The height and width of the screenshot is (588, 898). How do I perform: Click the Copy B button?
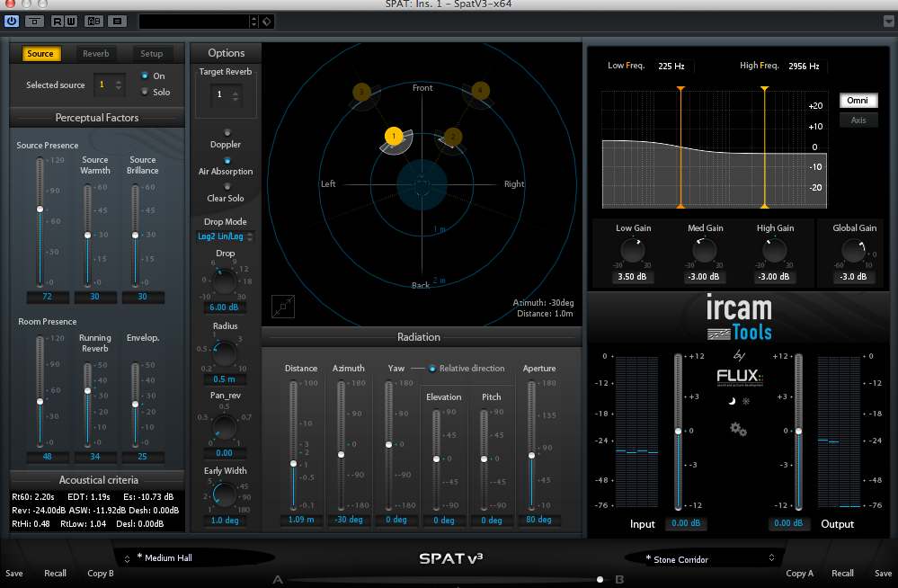101,574
